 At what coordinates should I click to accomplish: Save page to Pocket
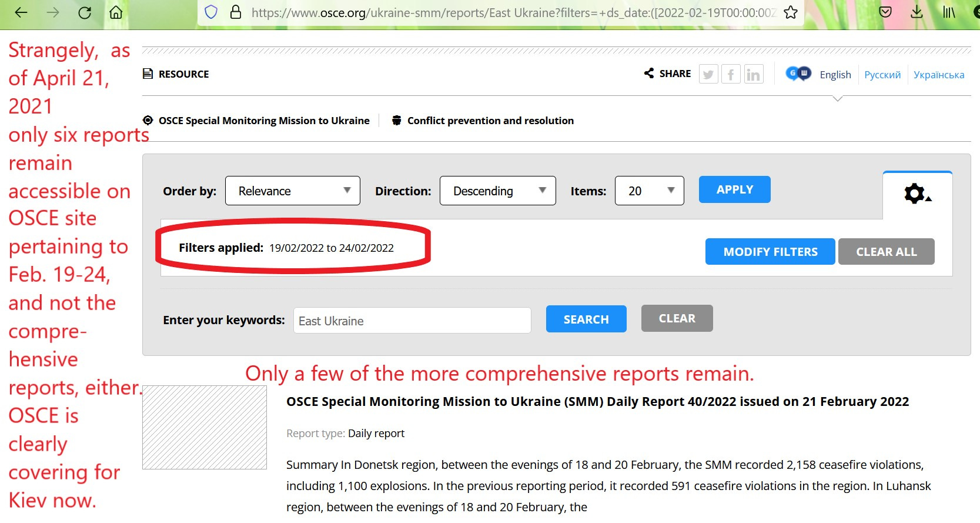click(885, 12)
